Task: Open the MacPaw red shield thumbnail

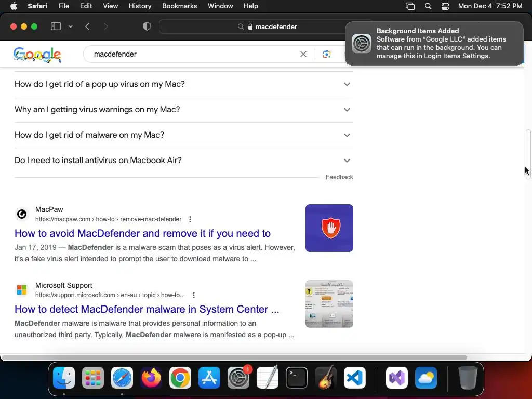Action: pos(329,228)
